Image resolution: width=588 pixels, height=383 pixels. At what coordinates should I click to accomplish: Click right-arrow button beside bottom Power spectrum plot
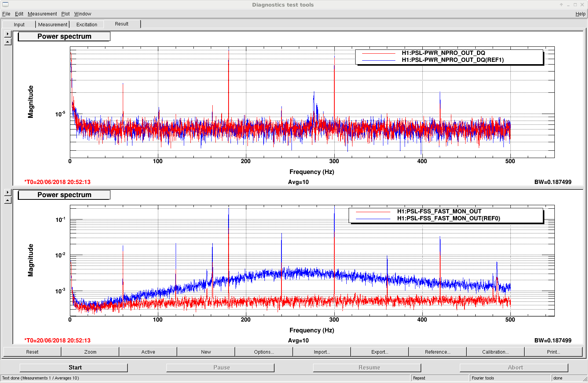coord(8,192)
